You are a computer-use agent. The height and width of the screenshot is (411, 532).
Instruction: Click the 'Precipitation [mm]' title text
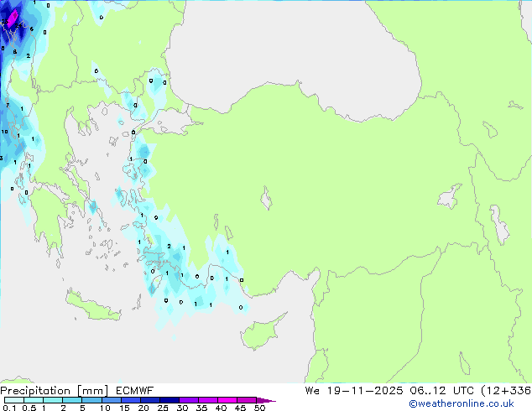click(x=55, y=391)
